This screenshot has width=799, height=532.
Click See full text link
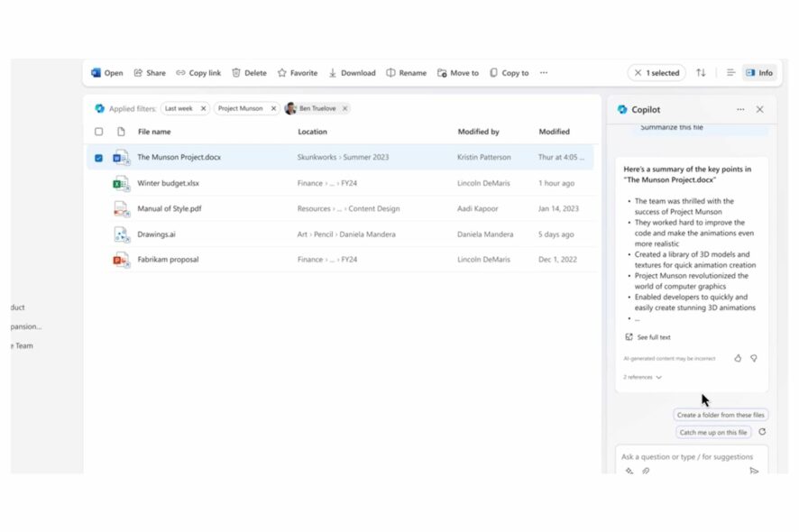648,337
